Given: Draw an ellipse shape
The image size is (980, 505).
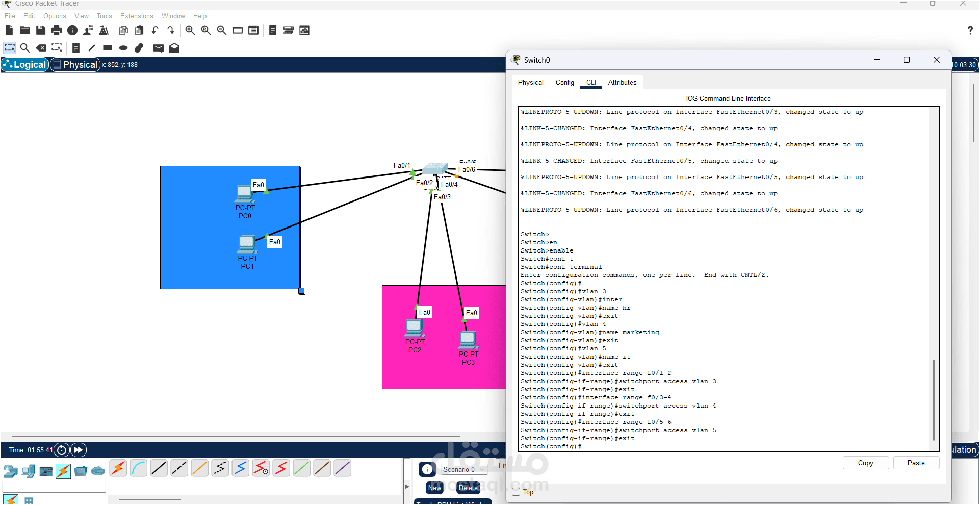Looking at the screenshot, I should pos(123,48).
